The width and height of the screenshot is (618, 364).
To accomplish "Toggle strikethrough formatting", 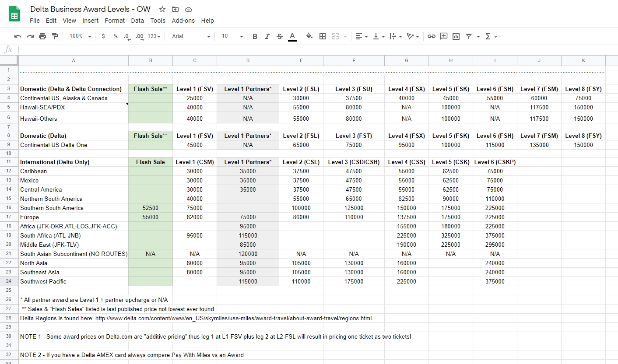I will (280, 36).
